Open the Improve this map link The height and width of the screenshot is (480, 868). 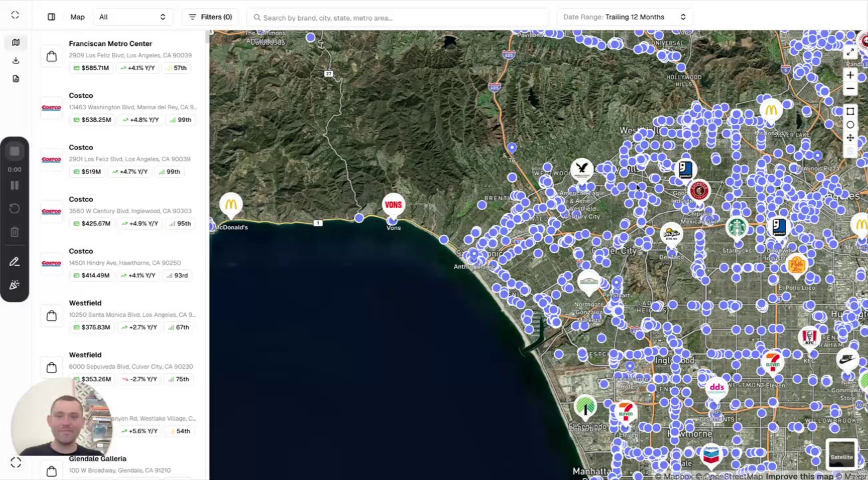pyautogui.click(x=799, y=476)
